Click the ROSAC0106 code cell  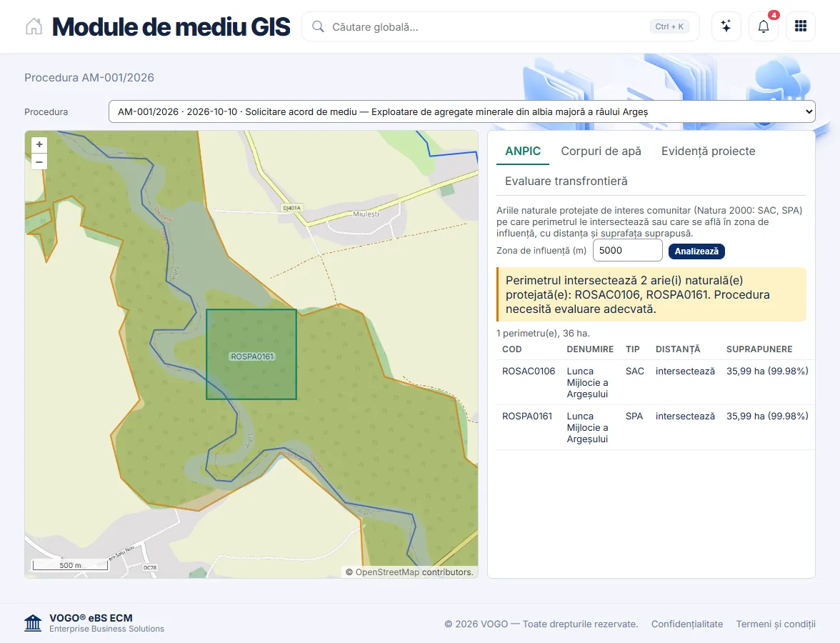529,371
